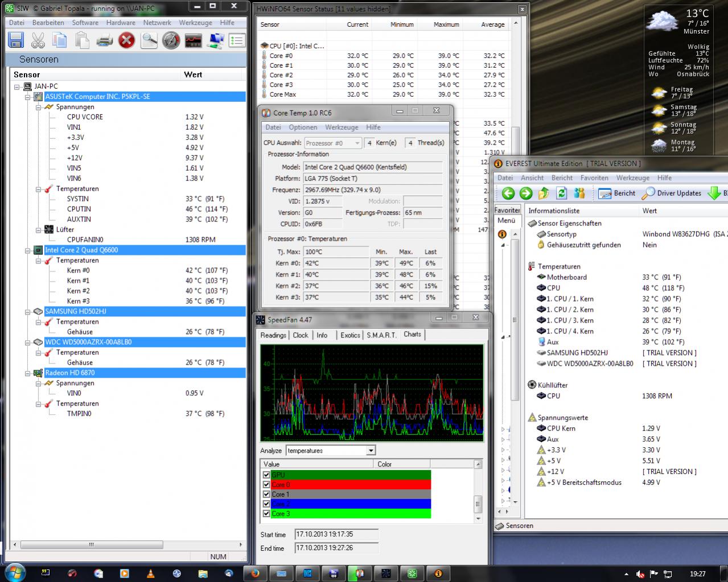
Task: Click the orange info icon in EVEREST sidebar
Action: point(502,234)
